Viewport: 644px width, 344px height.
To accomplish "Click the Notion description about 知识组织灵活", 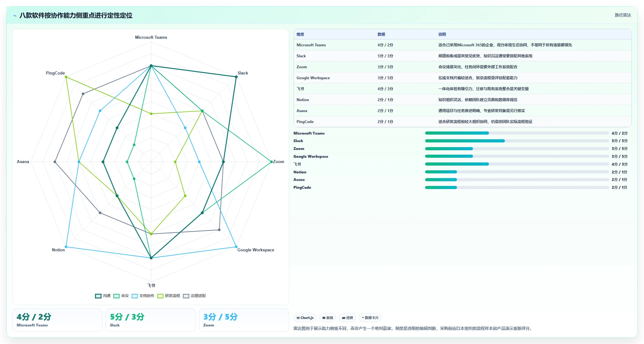I will (478, 100).
